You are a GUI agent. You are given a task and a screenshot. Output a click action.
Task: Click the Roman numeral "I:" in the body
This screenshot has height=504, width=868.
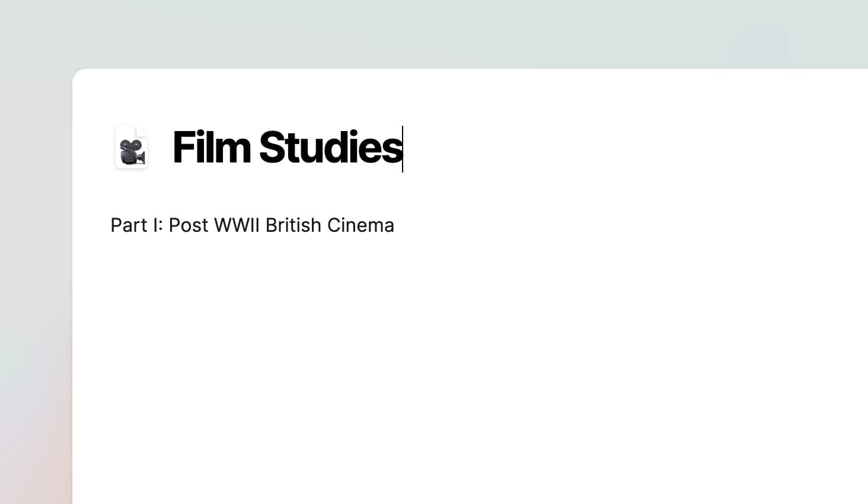[157, 225]
